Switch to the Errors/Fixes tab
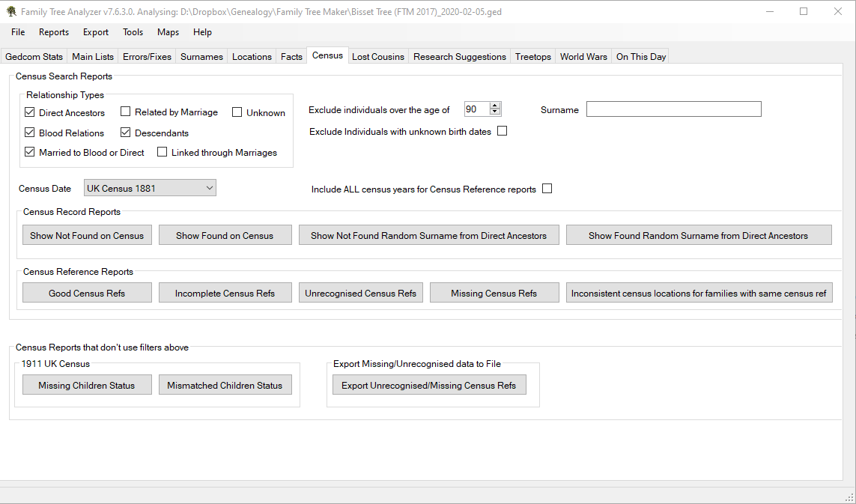856x504 pixels. click(147, 55)
